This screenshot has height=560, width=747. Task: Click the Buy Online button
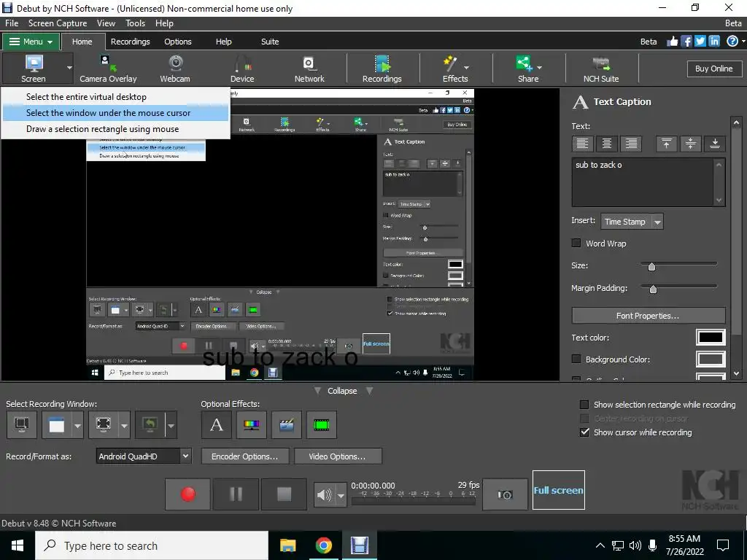click(x=714, y=69)
